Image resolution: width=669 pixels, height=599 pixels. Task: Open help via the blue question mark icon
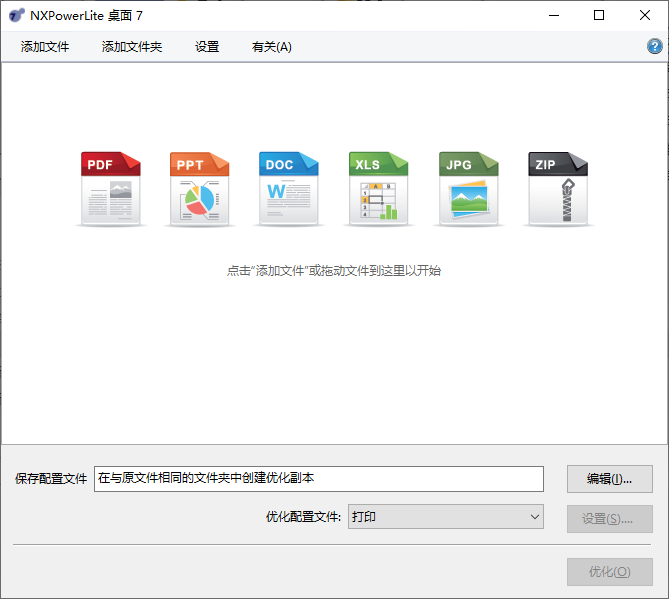tap(654, 46)
